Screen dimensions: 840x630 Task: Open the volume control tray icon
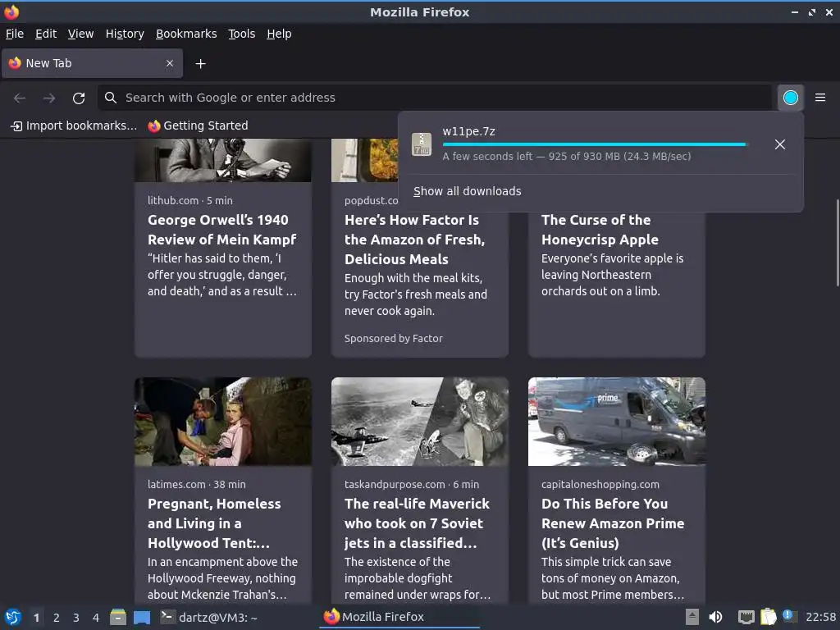715,617
